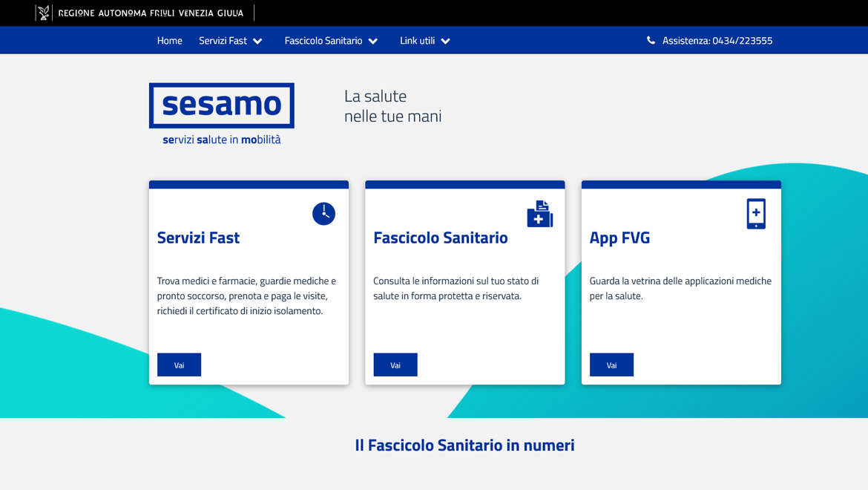Expand the Servizi Fast menu chevron
The image size is (868, 490).
pyautogui.click(x=257, y=41)
